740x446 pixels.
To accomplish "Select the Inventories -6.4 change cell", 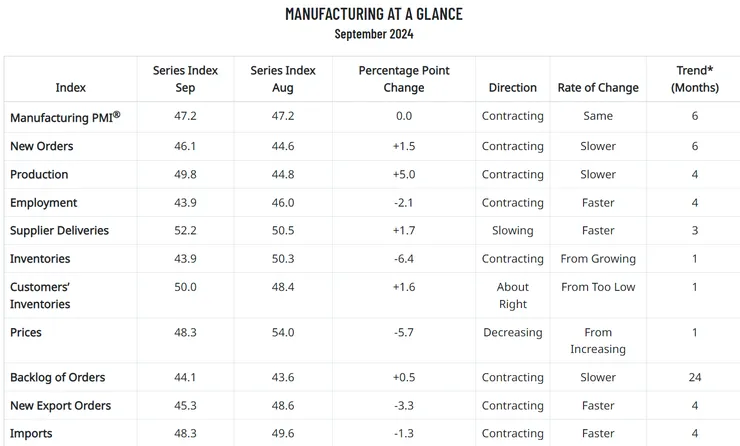I will 404,258.
